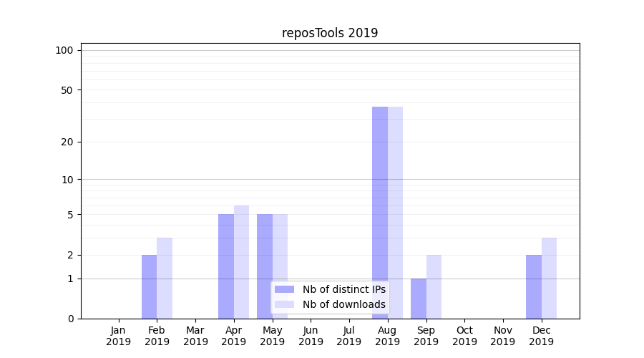Click the April distinct IPs dark bar
The image size is (644, 358).
point(226,266)
